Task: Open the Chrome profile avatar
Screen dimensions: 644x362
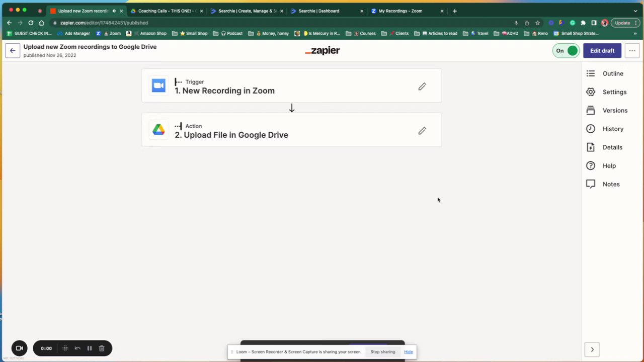Action: (605, 23)
